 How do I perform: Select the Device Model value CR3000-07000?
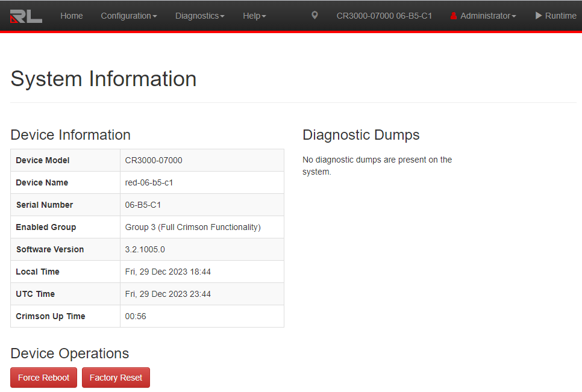point(154,160)
